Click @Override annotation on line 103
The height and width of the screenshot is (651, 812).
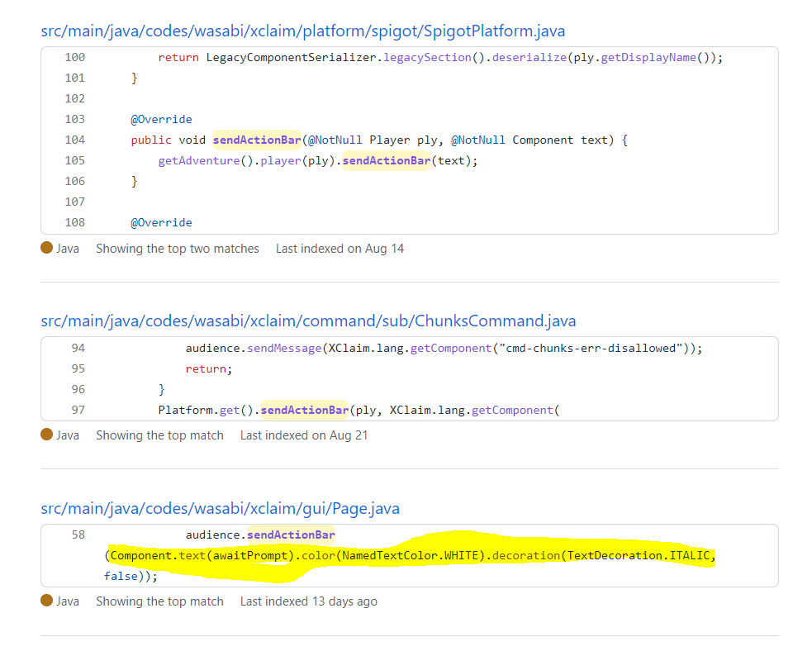click(x=162, y=120)
